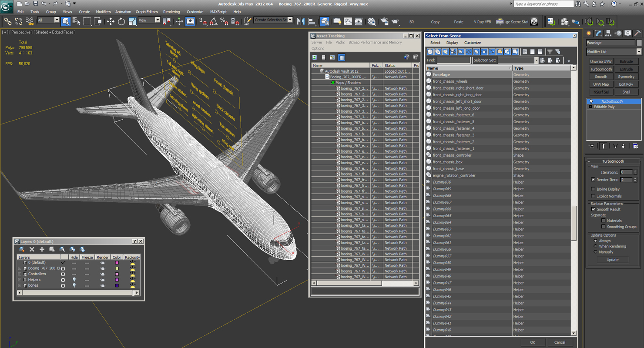Expand the bones layer
The height and width of the screenshot is (348, 644).
pyautogui.click(x=20, y=285)
